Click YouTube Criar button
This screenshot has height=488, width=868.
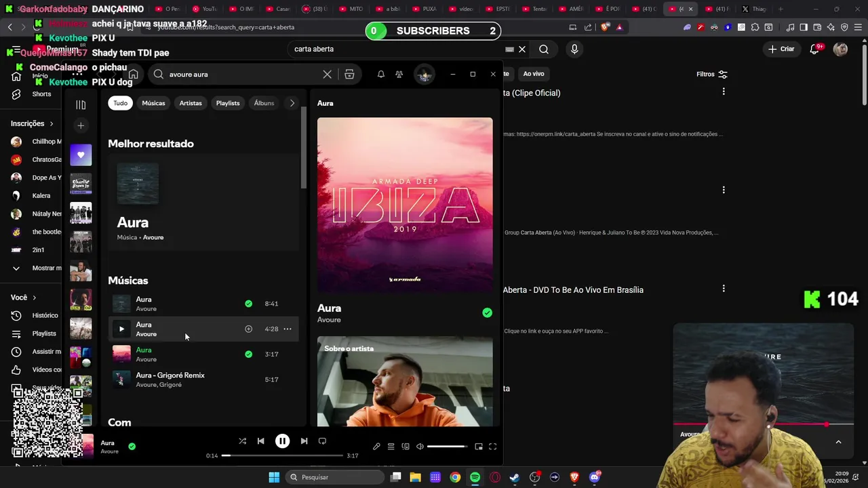[781, 49]
